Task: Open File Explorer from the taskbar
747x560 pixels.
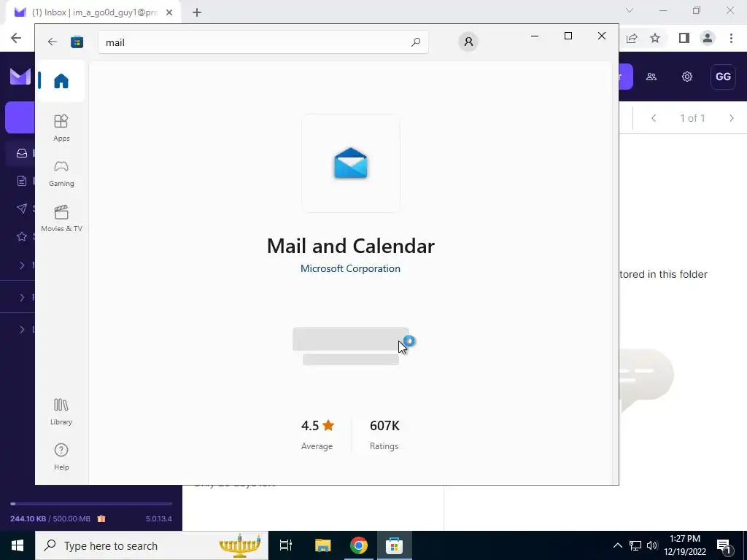Action: coord(322,545)
